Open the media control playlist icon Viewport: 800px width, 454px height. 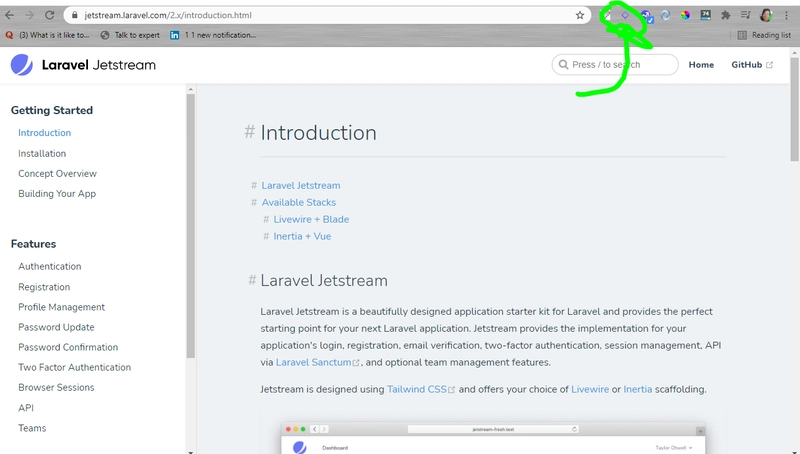pos(745,15)
